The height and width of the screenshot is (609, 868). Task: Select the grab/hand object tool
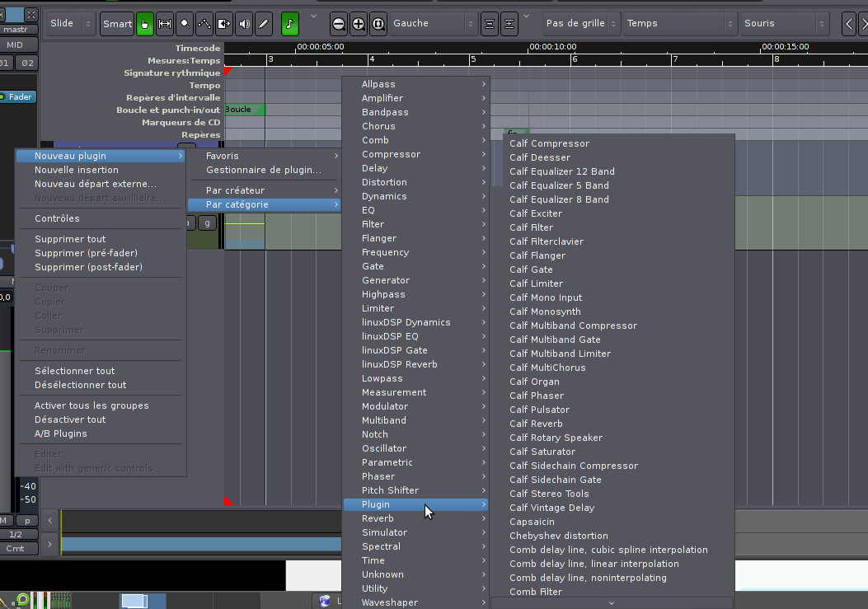coord(144,24)
